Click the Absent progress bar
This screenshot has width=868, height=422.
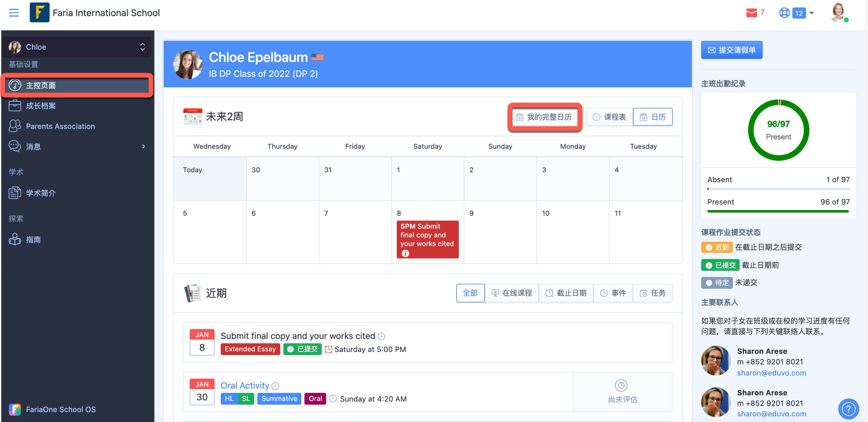click(x=778, y=189)
